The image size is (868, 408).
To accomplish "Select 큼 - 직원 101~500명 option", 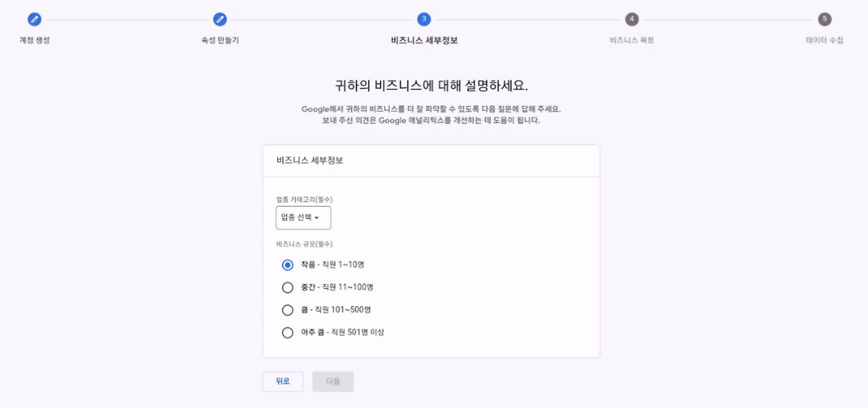I will [288, 310].
